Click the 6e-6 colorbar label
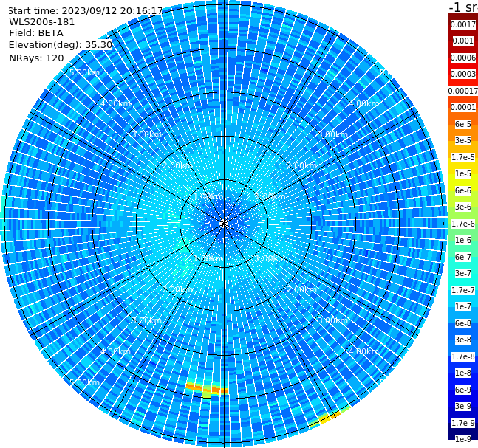Viewport: 478px width, 448px height. tap(463, 190)
